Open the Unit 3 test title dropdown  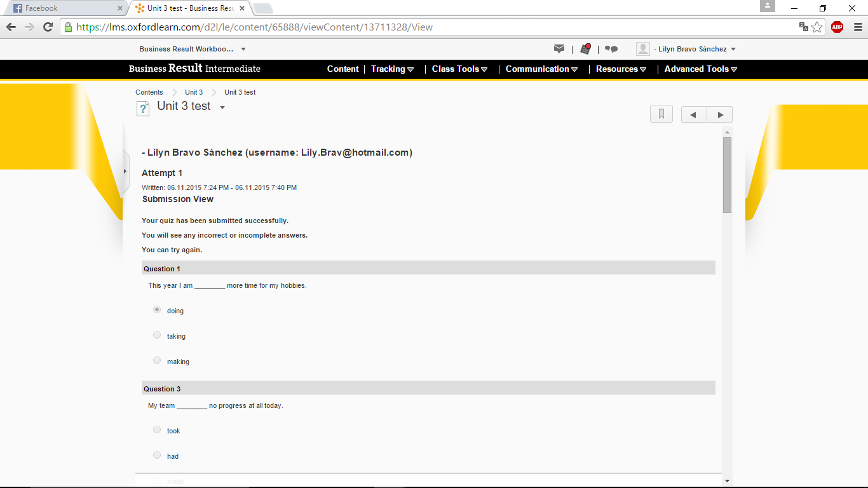222,107
